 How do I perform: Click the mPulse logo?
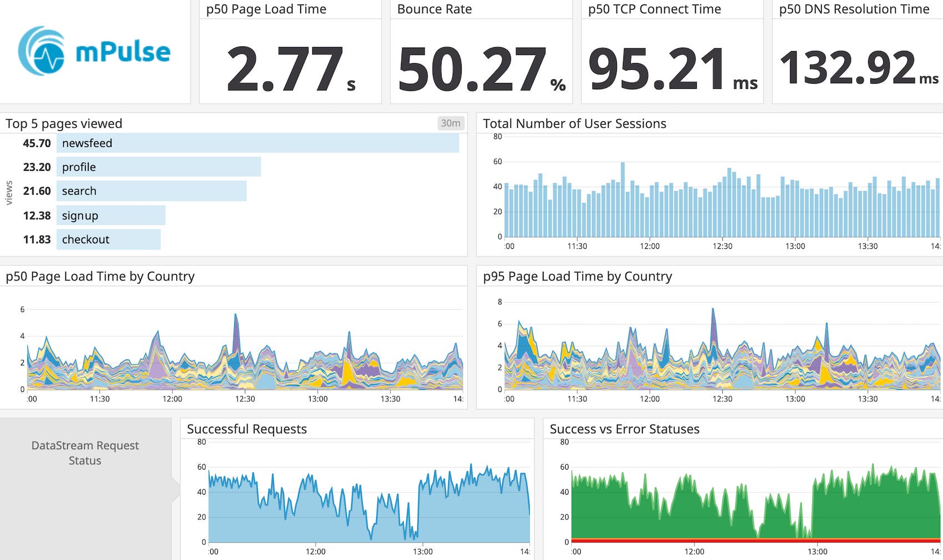click(95, 52)
